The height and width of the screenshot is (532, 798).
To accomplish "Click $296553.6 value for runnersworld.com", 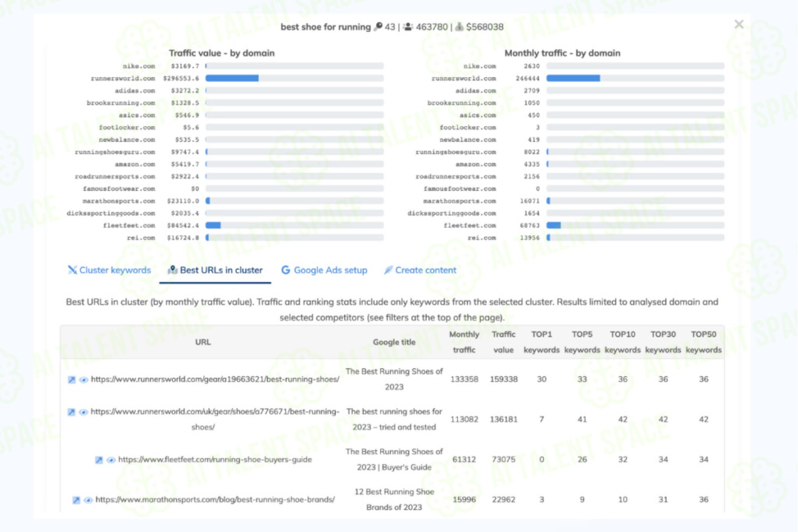I will 181,78.
